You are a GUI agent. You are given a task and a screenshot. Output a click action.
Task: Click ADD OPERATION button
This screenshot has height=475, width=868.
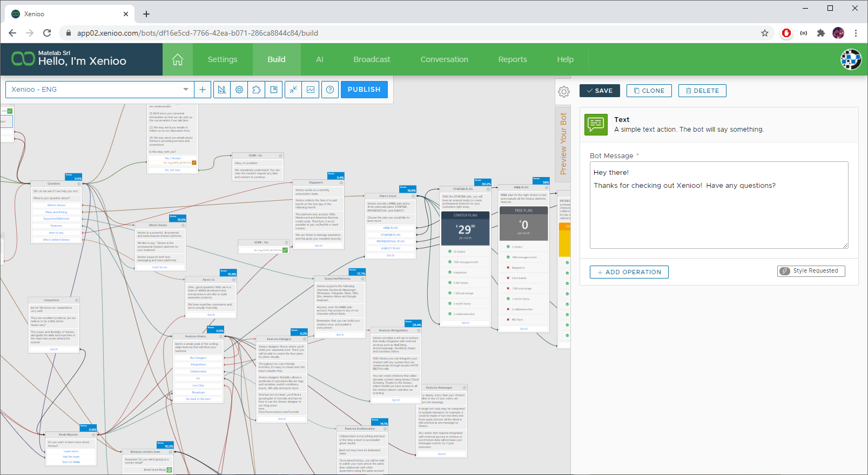[629, 272]
